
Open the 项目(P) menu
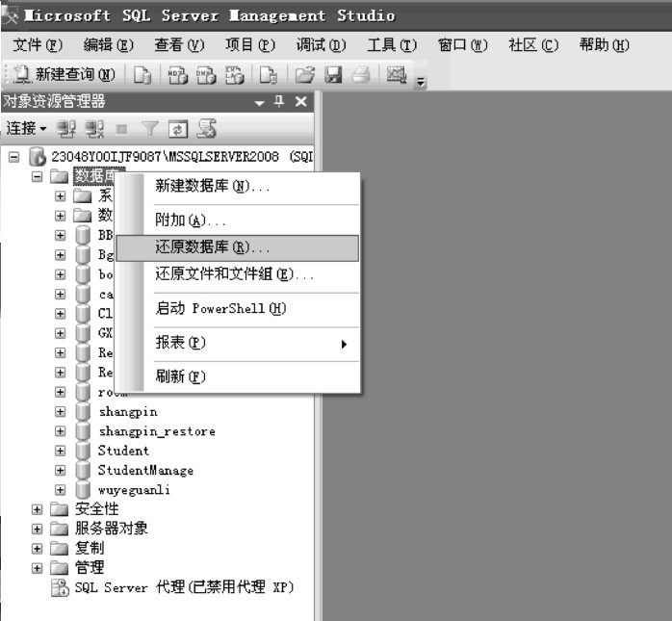pos(250,44)
